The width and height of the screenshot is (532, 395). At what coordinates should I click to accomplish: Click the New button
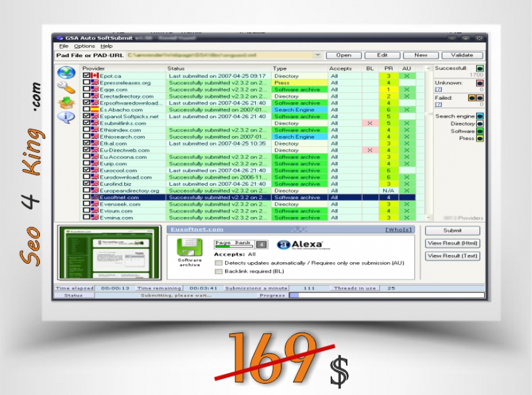[421, 55]
